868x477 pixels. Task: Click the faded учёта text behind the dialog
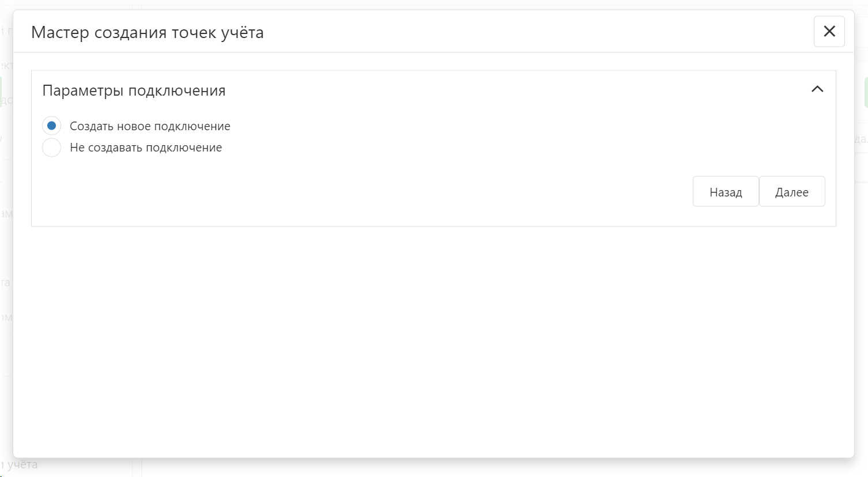pyautogui.click(x=23, y=465)
